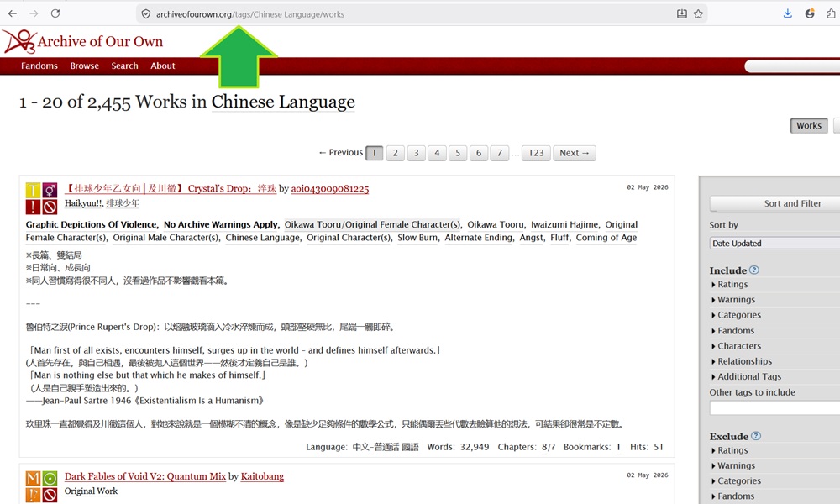Open the Browse menu

point(85,66)
